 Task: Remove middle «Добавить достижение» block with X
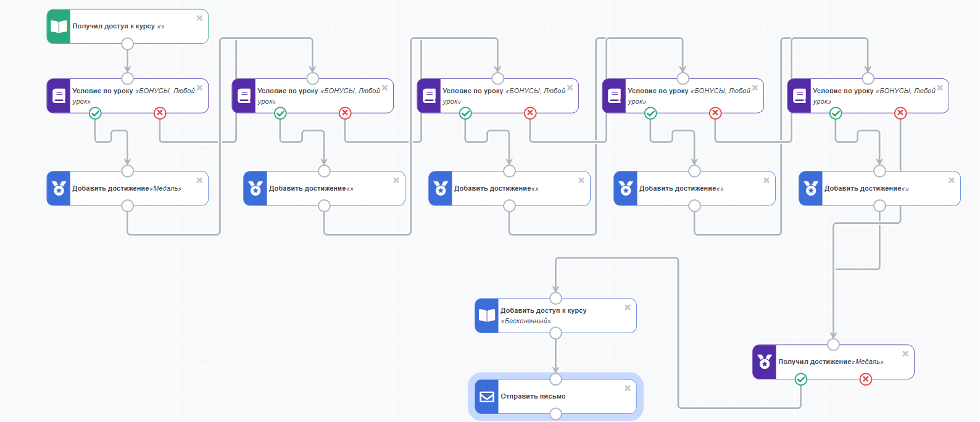point(581,180)
